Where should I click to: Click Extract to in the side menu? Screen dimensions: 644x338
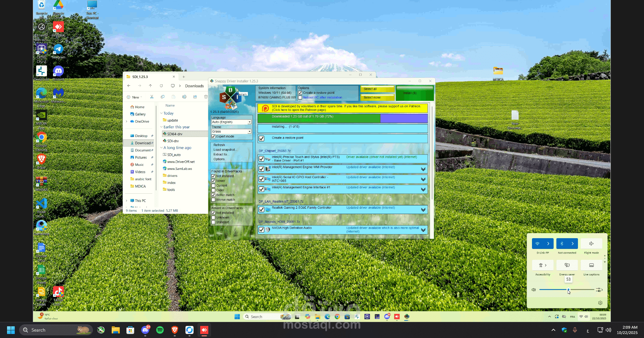click(221, 154)
